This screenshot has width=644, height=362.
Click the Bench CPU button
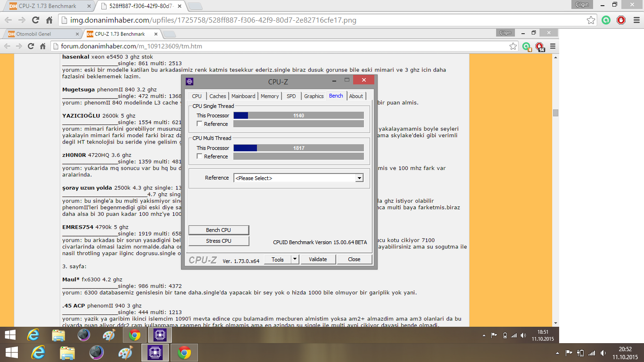coord(219,230)
